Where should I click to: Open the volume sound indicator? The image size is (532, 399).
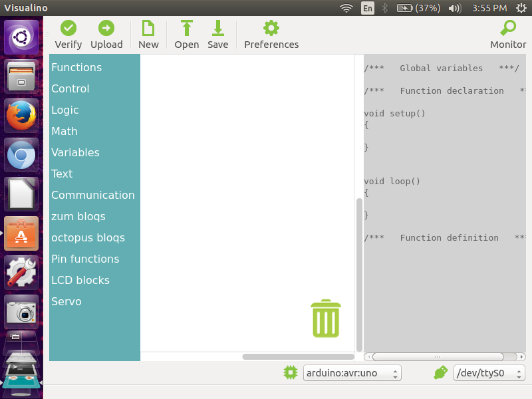coord(455,8)
